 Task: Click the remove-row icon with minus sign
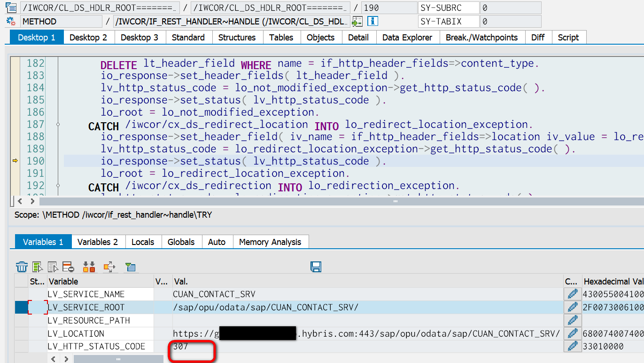68,267
